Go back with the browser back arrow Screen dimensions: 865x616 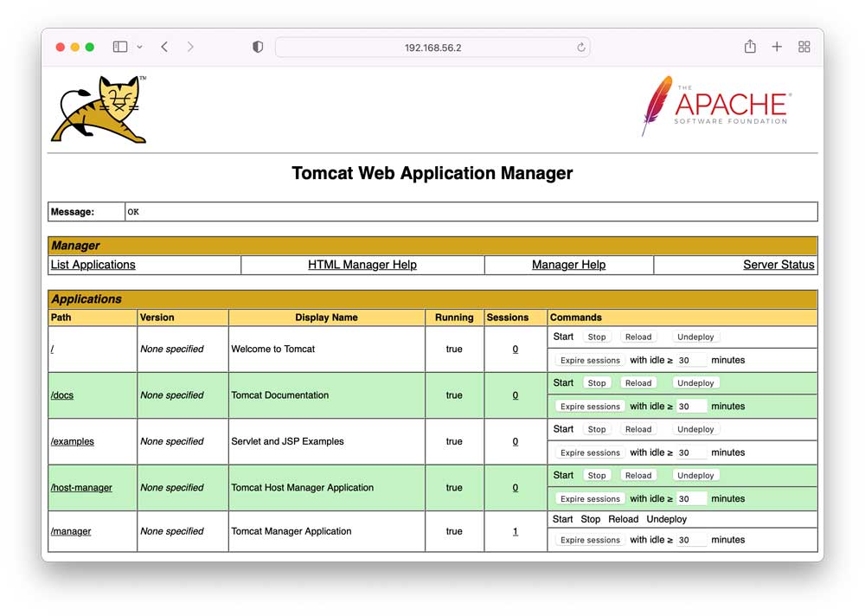pyautogui.click(x=164, y=47)
